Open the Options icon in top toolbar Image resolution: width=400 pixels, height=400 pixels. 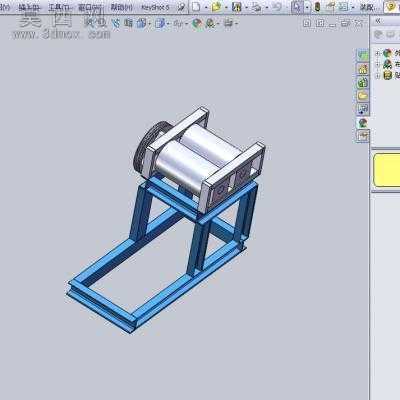(x=343, y=7)
